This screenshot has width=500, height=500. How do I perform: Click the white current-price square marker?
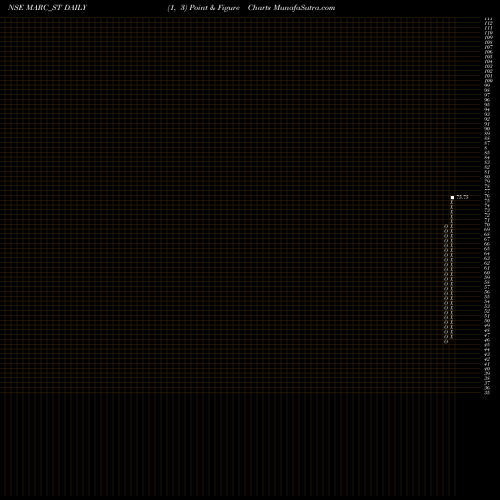pos(452,197)
